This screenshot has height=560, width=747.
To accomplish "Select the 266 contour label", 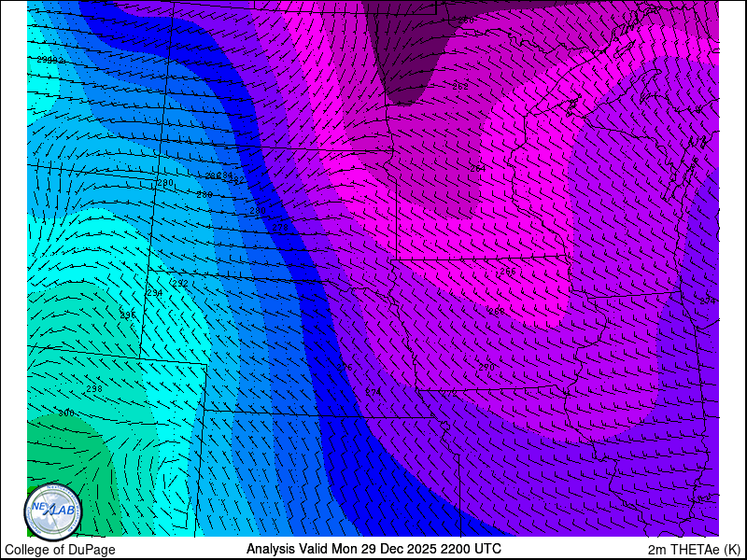I will (x=508, y=272).
